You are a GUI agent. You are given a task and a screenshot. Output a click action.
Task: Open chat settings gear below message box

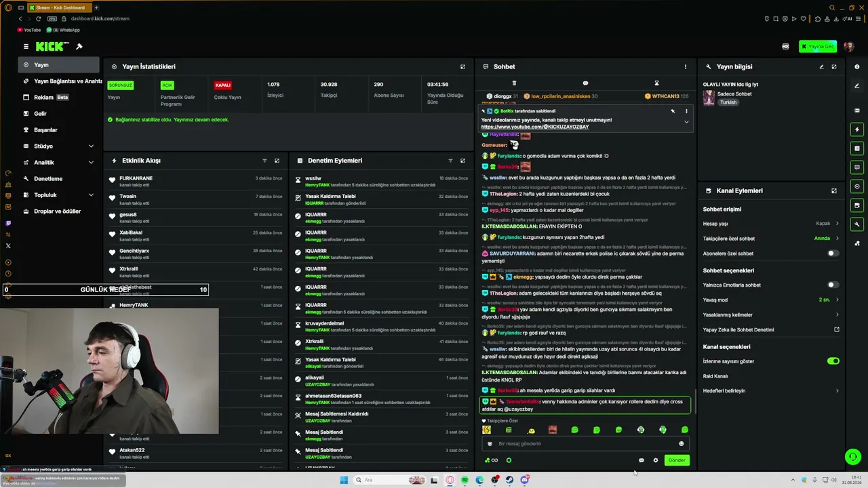tap(656, 460)
